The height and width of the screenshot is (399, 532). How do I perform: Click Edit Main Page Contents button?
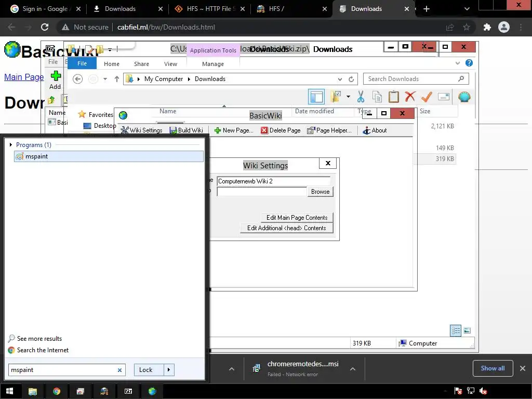tap(297, 218)
